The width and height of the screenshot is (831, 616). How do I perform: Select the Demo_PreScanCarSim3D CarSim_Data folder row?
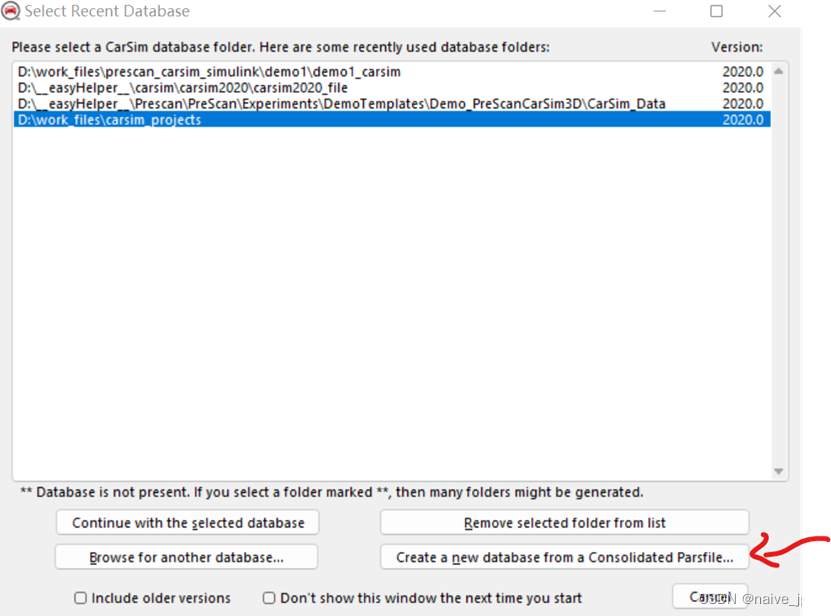(392, 103)
